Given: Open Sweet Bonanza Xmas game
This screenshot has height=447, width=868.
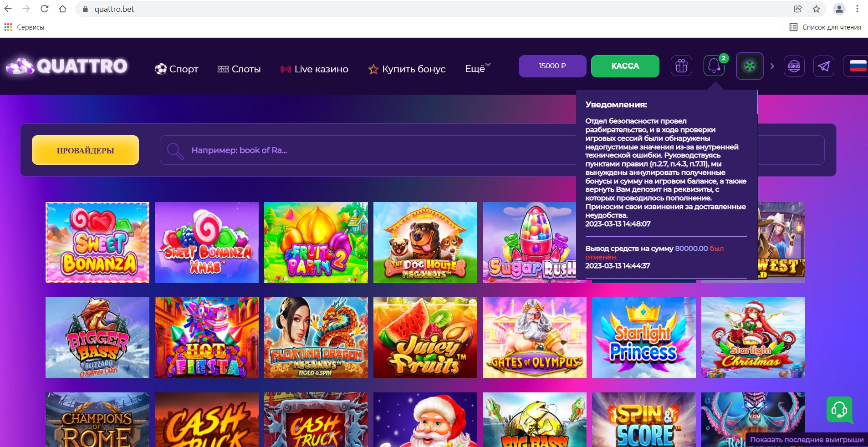Looking at the screenshot, I should coord(207,243).
